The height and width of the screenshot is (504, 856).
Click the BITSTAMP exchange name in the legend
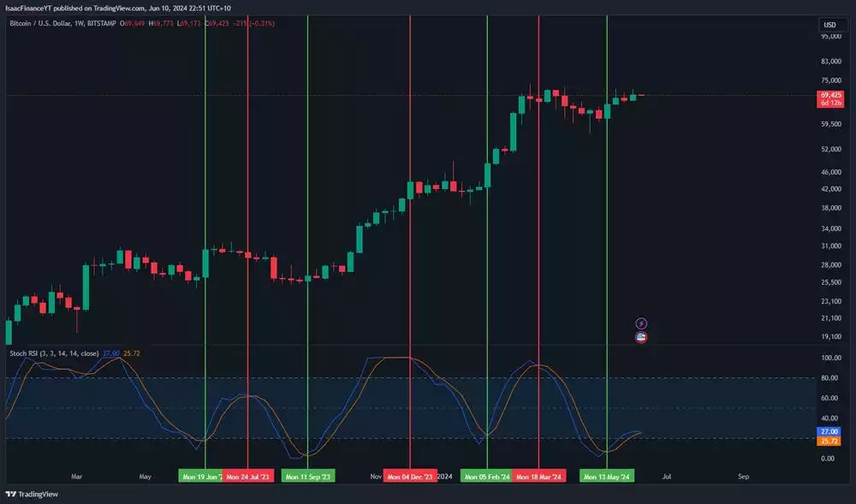click(103, 24)
